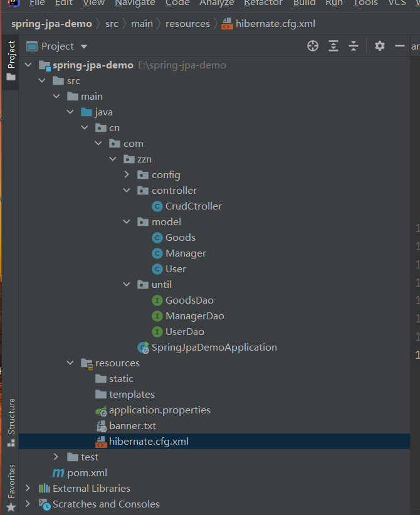420x515 pixels.
Task: Open the Favorites tool window tab
Action: coord(11,488)
